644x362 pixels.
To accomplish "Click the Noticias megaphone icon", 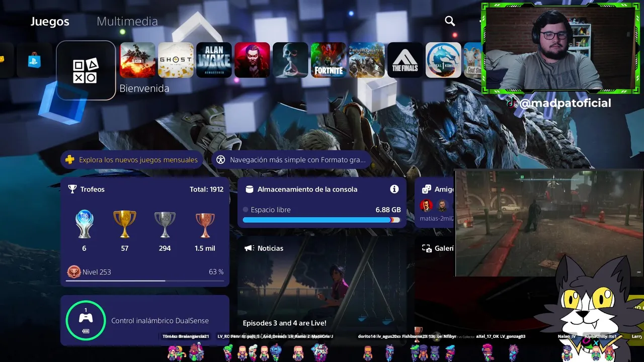I will tap(249, 248).
